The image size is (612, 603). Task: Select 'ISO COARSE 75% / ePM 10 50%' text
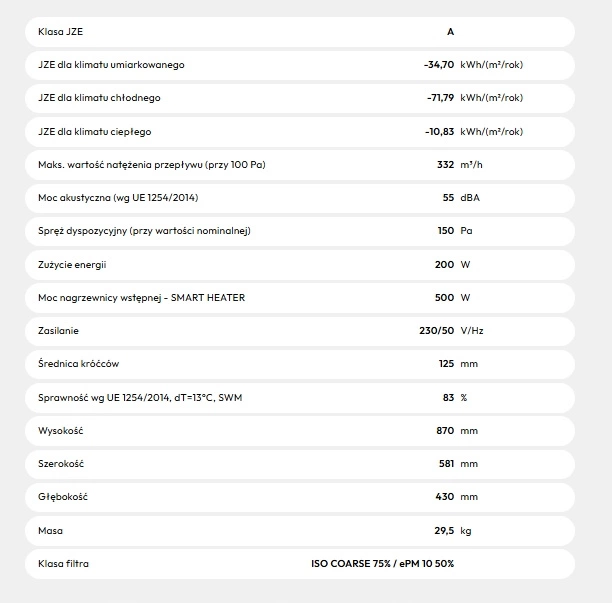[383, 563]
